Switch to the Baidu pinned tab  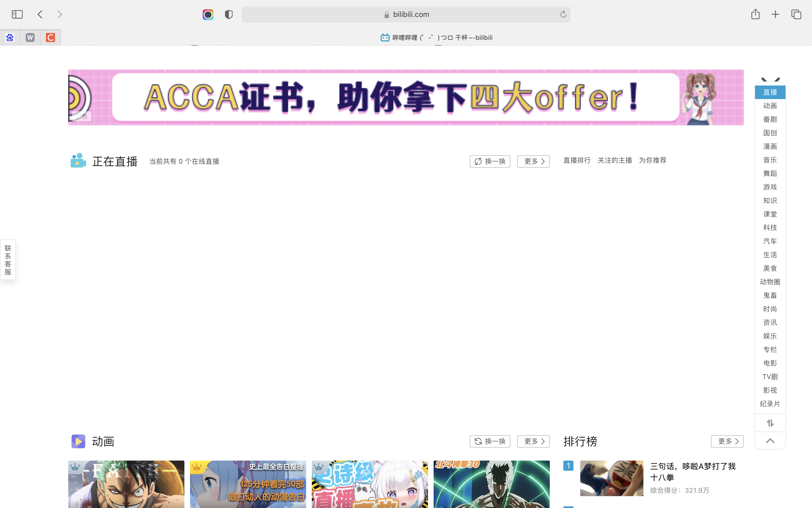[10, 38]
